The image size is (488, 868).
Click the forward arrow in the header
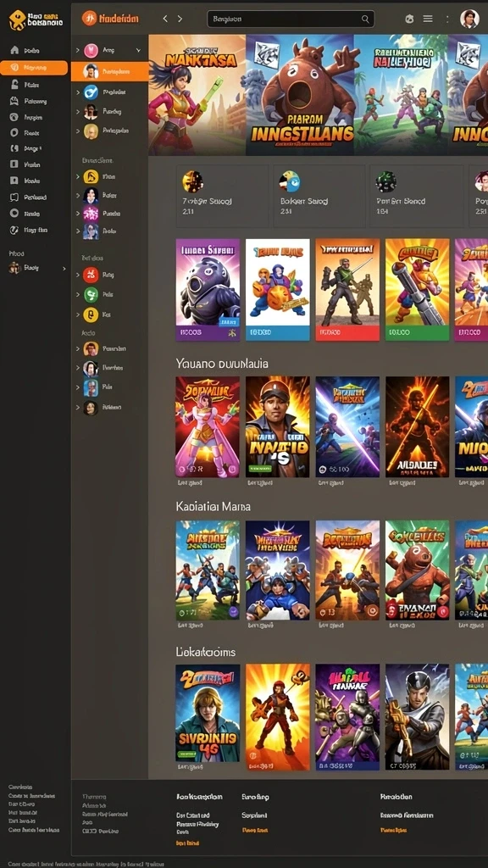tap(180, 19)
